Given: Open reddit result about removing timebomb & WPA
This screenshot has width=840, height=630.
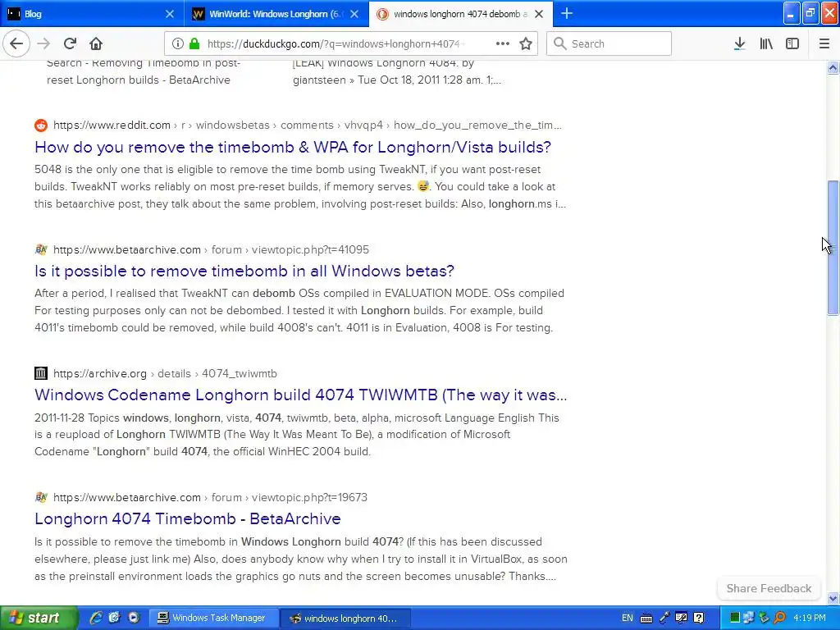Looking at the screenshot, I should tap(293, 148).
